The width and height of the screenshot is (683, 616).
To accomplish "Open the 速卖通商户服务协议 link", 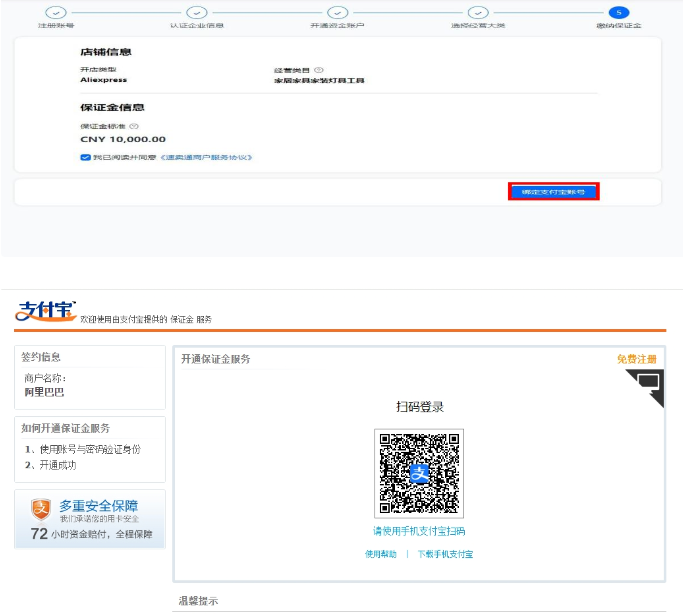I will pyautogui.click(x=205, y=158).
